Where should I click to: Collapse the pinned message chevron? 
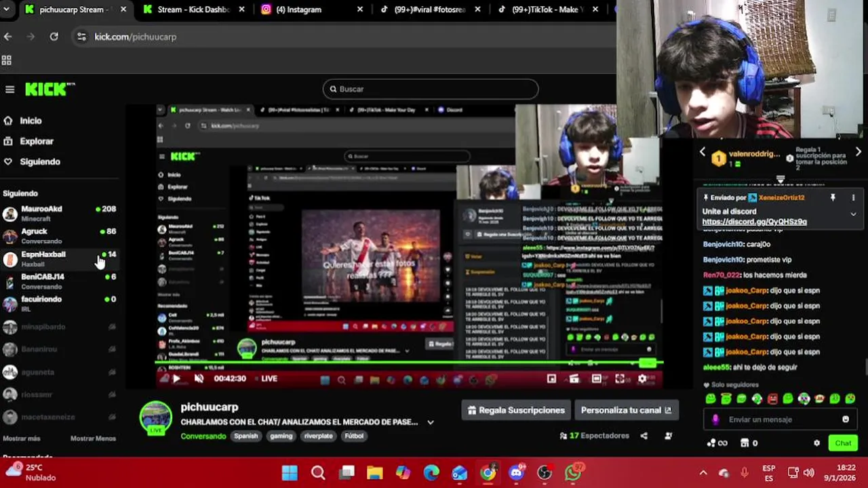click(853, 214)
